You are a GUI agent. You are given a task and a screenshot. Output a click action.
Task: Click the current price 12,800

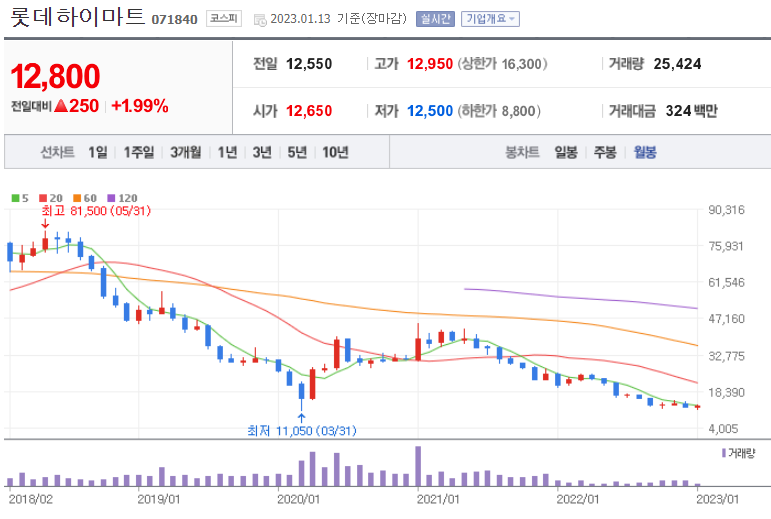55,77
